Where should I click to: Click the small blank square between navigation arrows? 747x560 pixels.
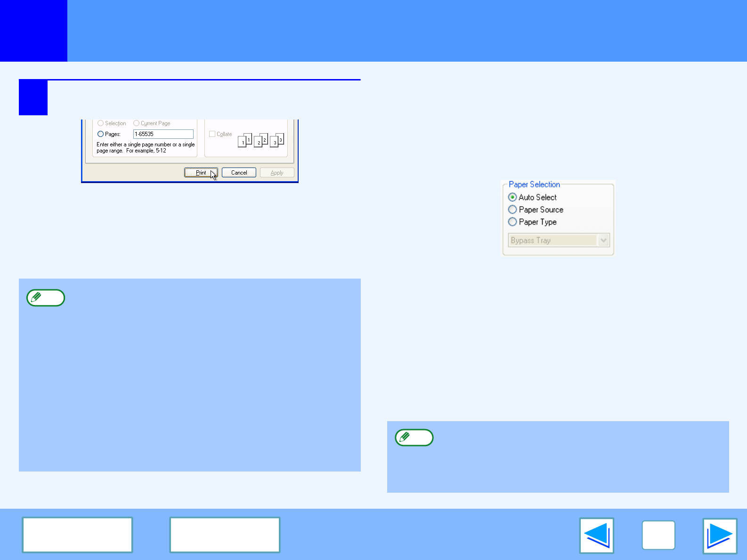click(658, 535)
